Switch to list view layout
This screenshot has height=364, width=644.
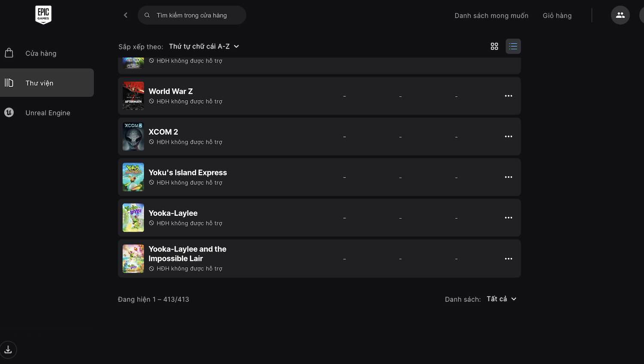click(x=513, y=46)
